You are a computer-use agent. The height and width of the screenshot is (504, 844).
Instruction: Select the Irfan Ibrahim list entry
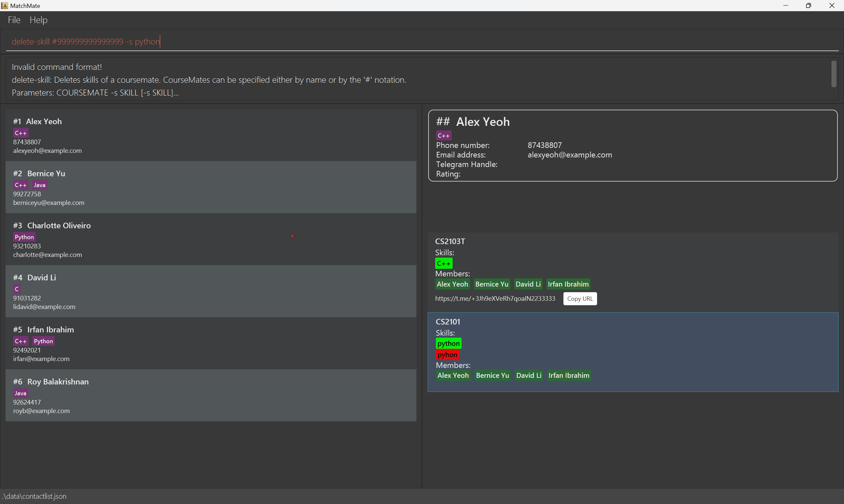click(211, 343)
